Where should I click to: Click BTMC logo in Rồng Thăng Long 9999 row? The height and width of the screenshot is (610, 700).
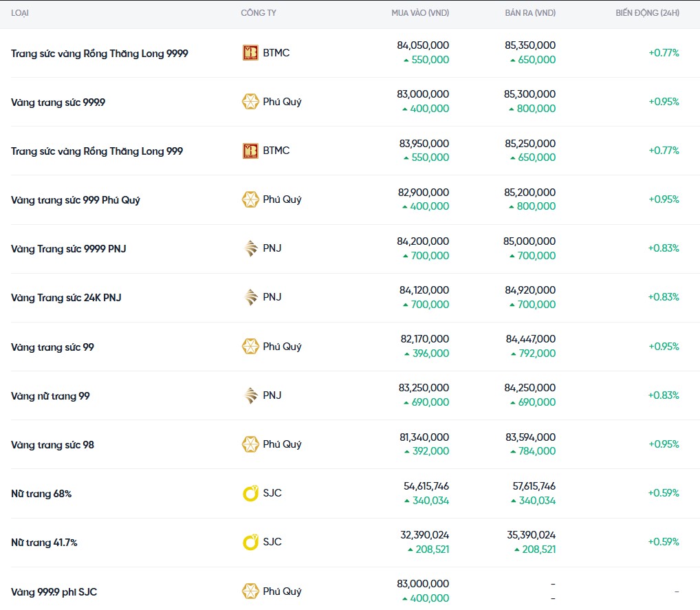250,53
